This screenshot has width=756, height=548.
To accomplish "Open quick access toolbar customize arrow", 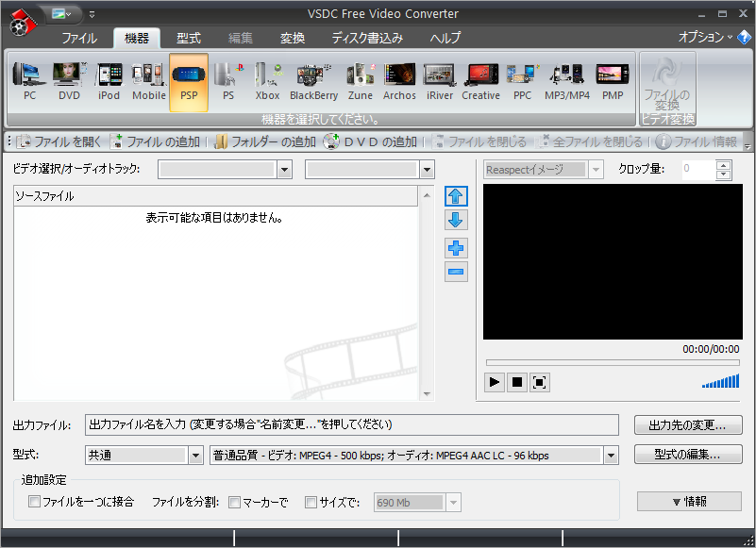I will (92, 15).
